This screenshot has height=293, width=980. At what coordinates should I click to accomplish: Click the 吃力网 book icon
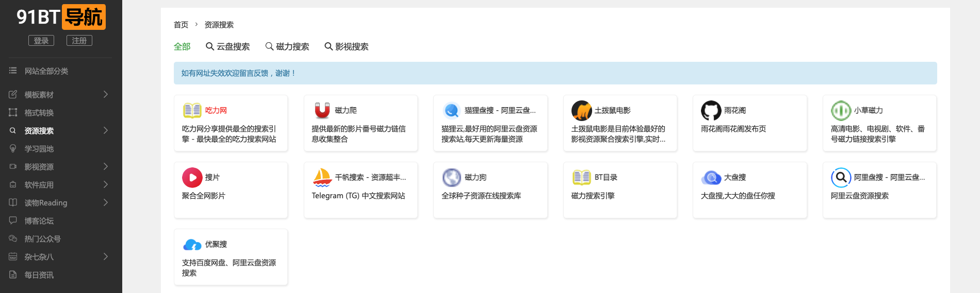click(x=192, y=110)
